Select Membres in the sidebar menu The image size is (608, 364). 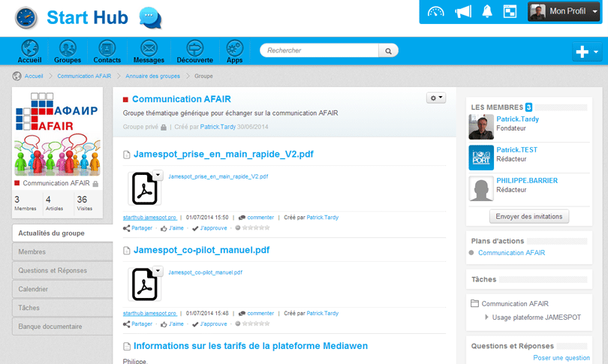(x=62, y=251)
